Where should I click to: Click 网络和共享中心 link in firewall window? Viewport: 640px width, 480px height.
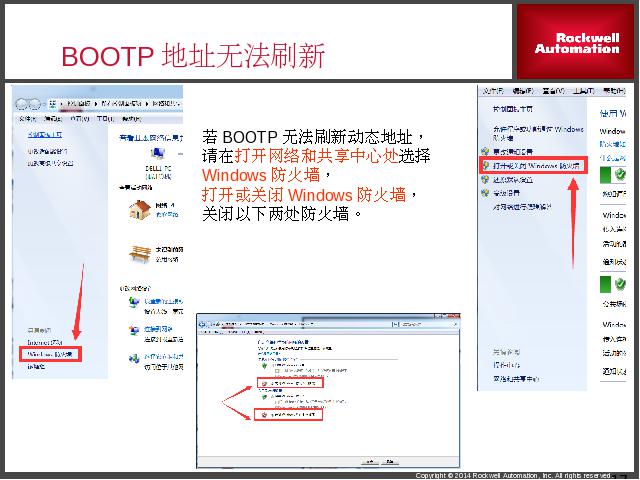(x=516, y=379)
